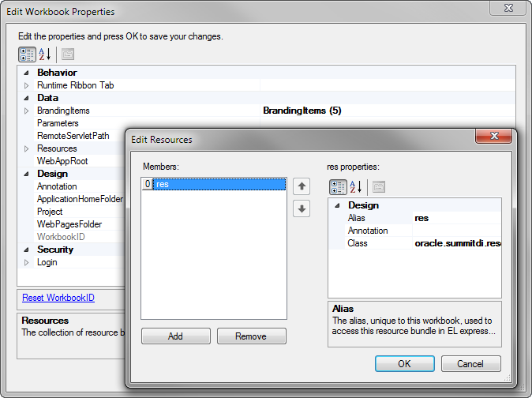Click the empty Annotation value field in res properties
The width and height of the screenshot is (532, 398).
[457, 231]
